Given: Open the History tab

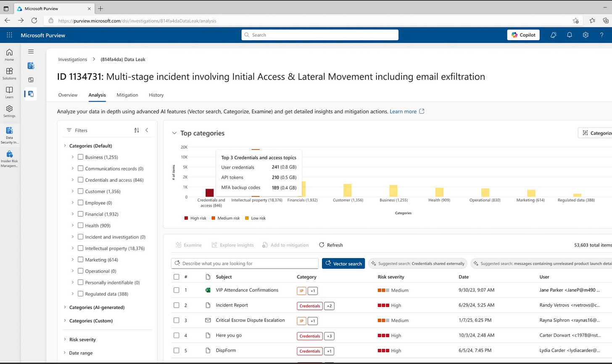Looking at the screenshot, I should (x=156, y=95).
